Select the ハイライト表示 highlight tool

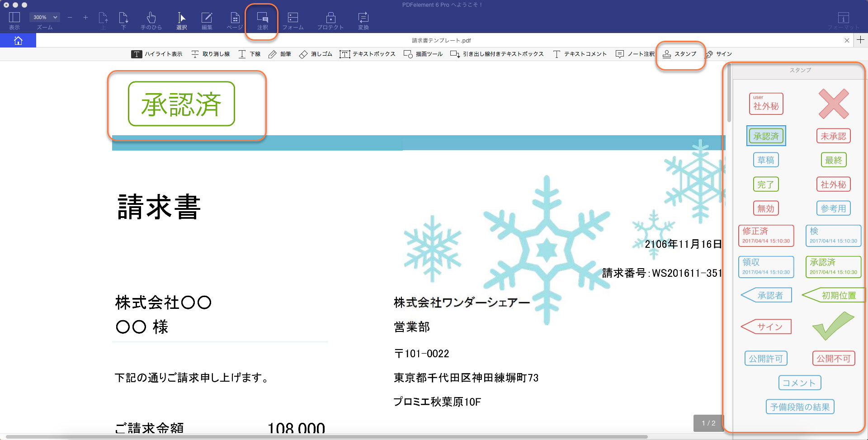(x=157, y=54)
